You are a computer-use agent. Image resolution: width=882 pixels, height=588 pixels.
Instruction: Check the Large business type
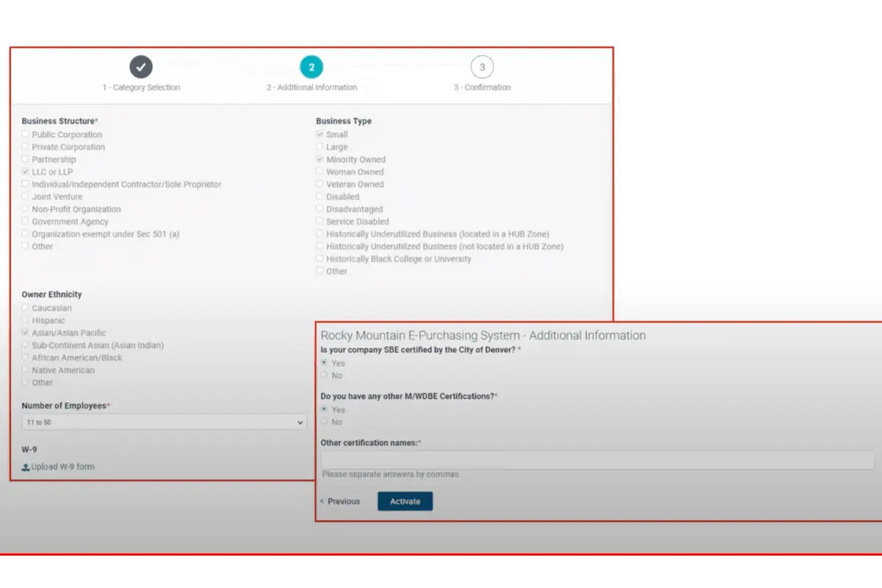(x=320, y=147)
